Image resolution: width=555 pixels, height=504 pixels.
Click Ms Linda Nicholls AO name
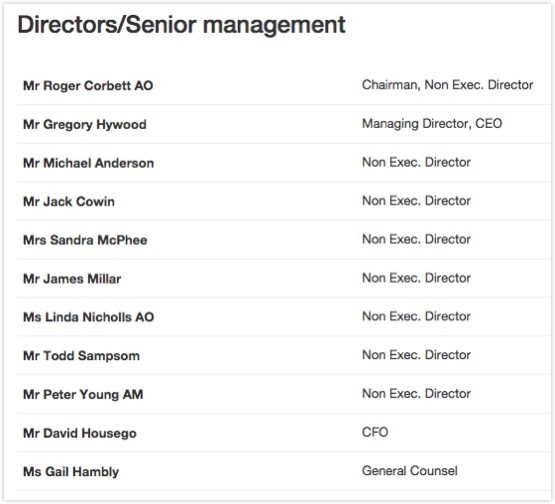point(88,317)
